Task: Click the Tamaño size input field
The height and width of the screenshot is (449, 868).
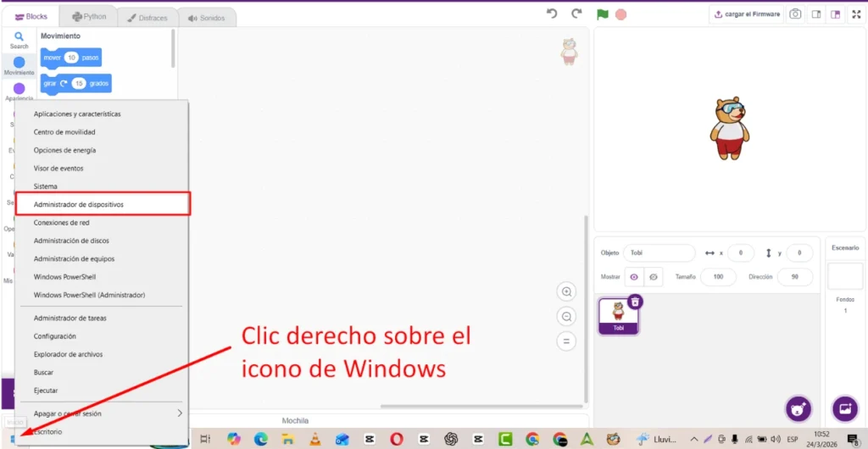Action: tap(718, 277)
